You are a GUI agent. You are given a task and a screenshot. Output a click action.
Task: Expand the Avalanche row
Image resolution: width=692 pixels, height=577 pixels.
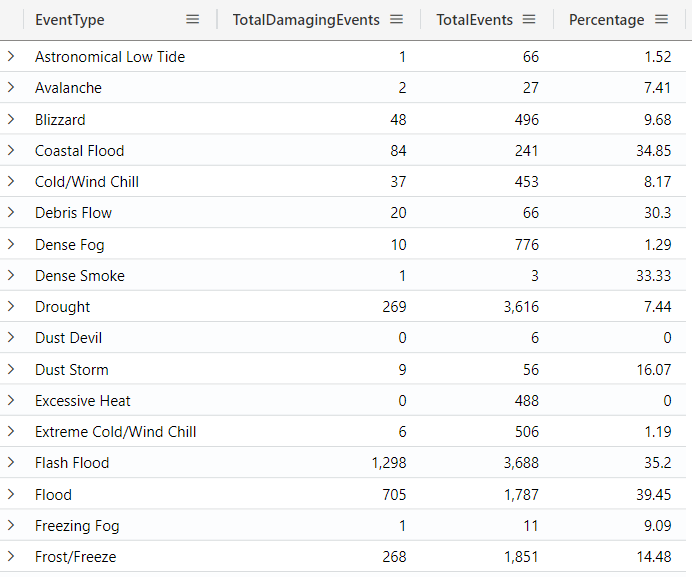[x=11, y=88]
